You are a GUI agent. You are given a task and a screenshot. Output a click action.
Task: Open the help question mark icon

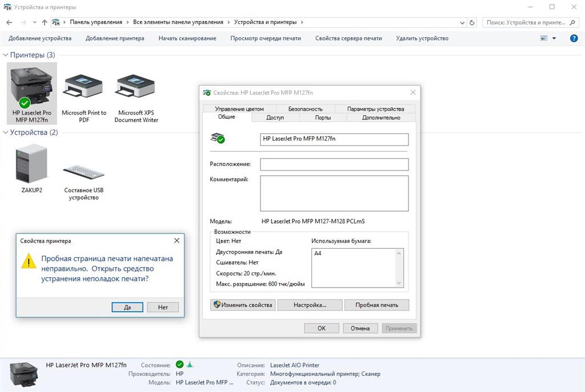574,38
